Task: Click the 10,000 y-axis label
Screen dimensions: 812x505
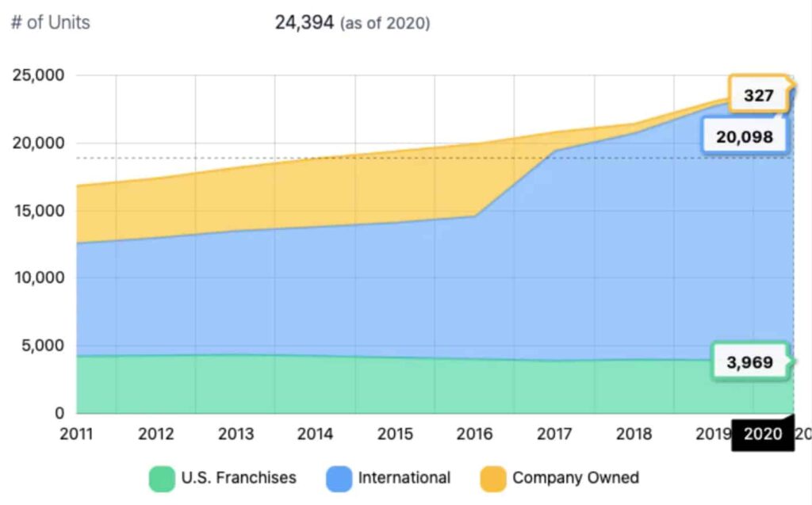Action: click(x=38, y=278)
